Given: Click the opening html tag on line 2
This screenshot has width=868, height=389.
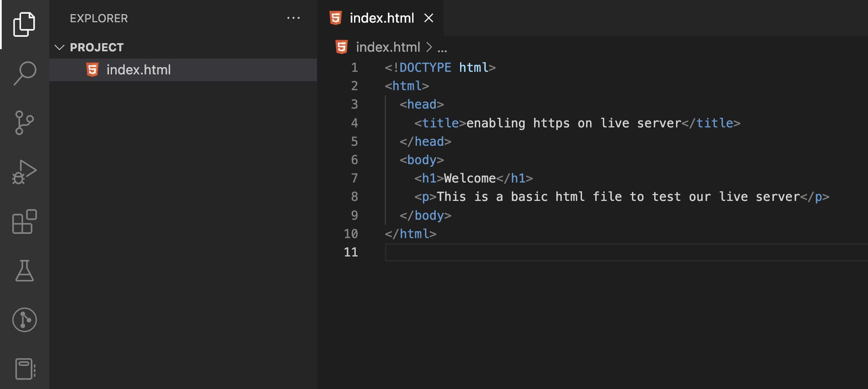Looking at the screenshot, I should 407,86.
